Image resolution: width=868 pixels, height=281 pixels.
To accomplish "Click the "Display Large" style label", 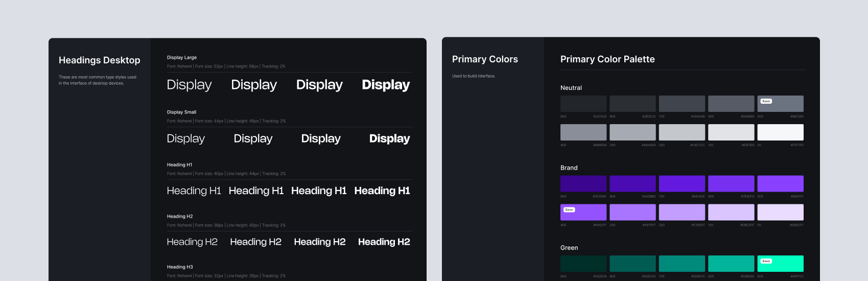I will pyautogui.click(x=182, y=58).
